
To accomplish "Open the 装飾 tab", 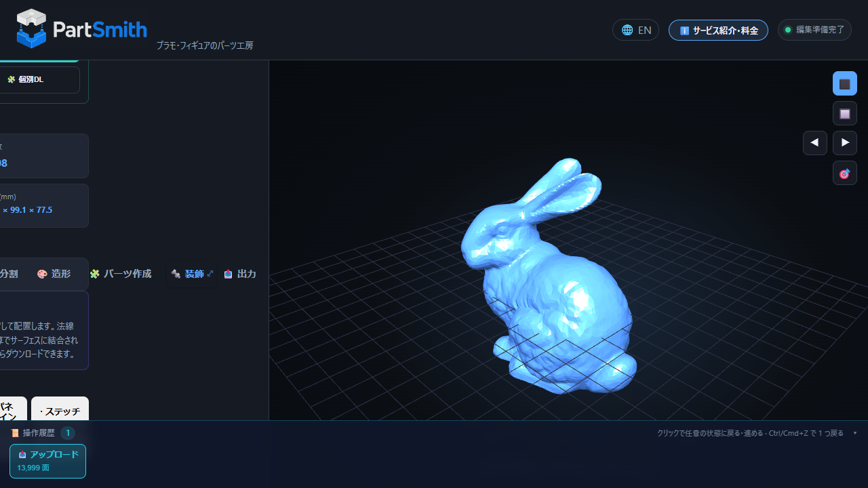I will (x=192, y=274).
